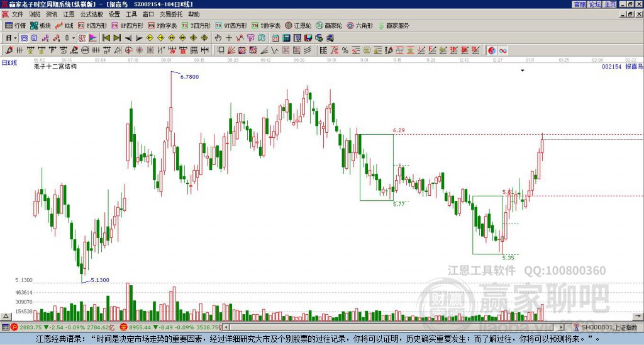Select the zigzag wave line tool
Image resolution: width=644 pixels, height=345 pixels.
(274, 50)
